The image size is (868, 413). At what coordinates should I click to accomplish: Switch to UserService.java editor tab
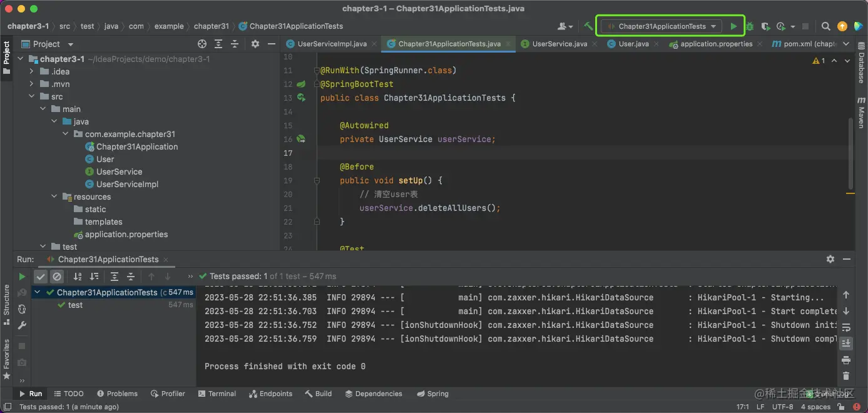click(559, 44)
